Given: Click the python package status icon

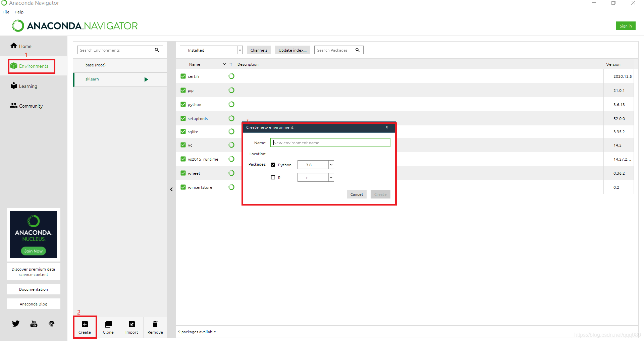Looking at the screenshot, I should (x=231, y=104).
